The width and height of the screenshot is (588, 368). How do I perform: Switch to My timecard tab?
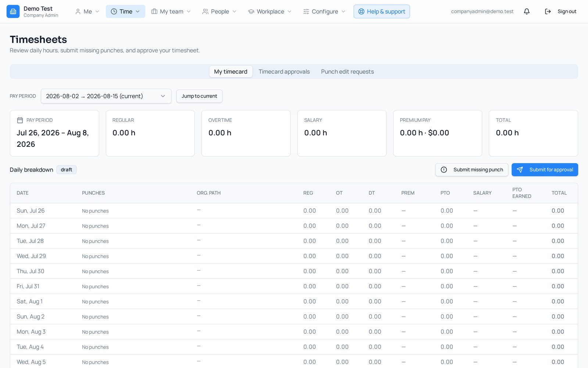pos(231,72)
